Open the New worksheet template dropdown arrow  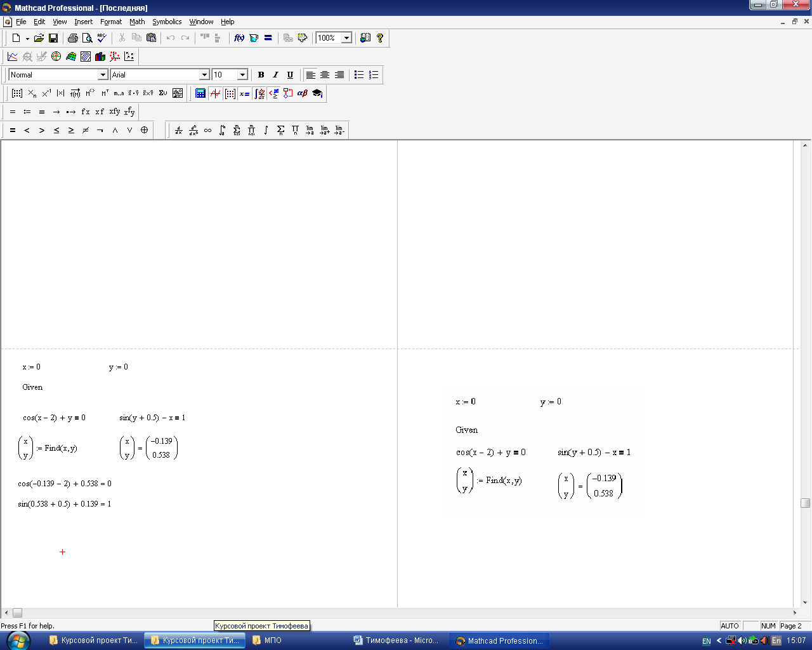click(x=27, y=38)
